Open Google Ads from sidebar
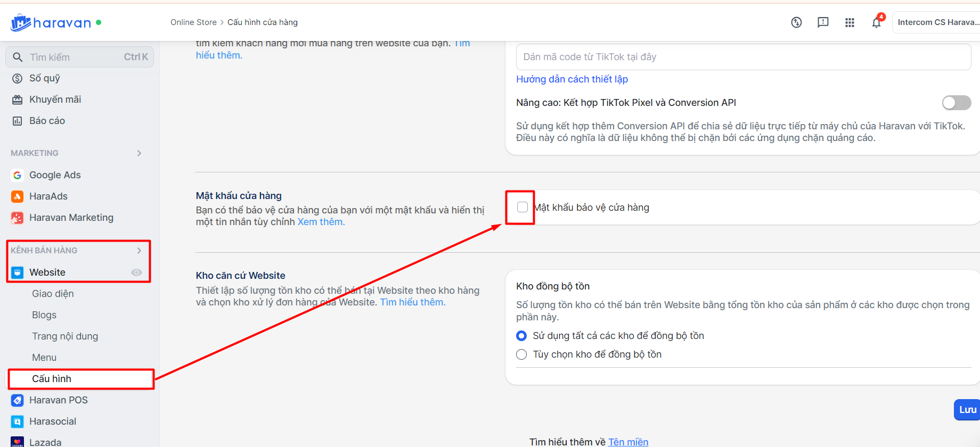The width and height of the screenshot is (980, 447). tap(55, 175)
